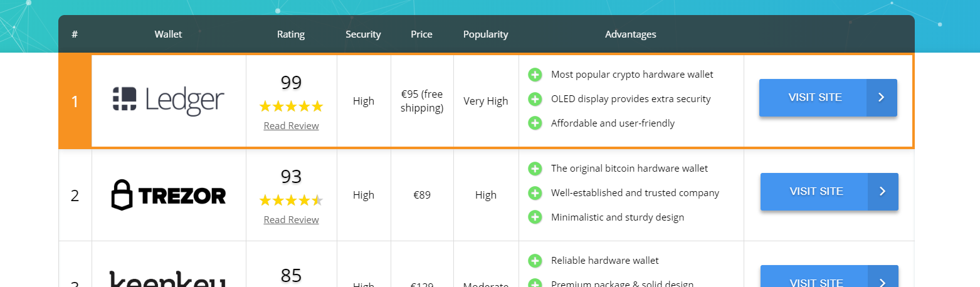The image size is (980, 287).
Task: Visit the Ledger site via its button
Action: tap(828, 98)
